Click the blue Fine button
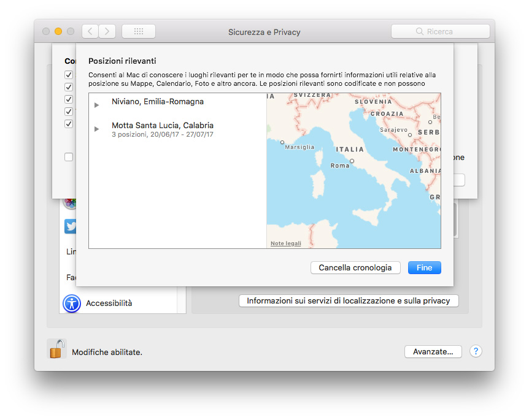 pyautogui.click(x=425, y=268)
